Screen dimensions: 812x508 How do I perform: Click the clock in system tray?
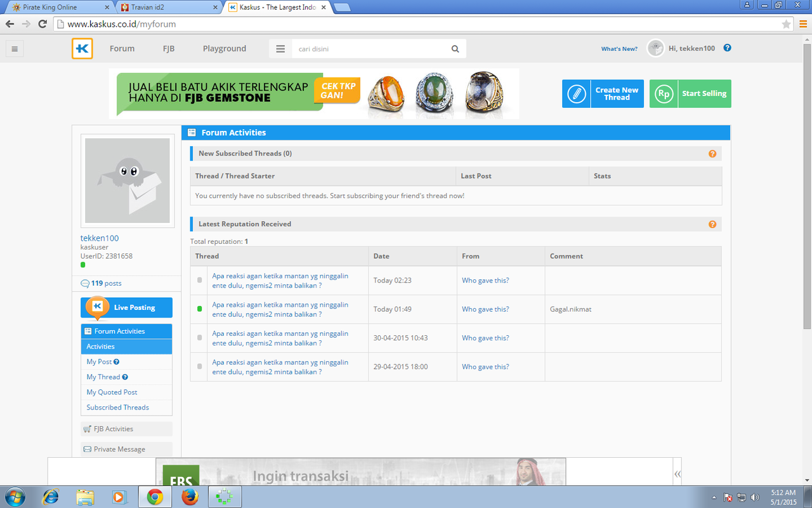(x=783, y=497)
